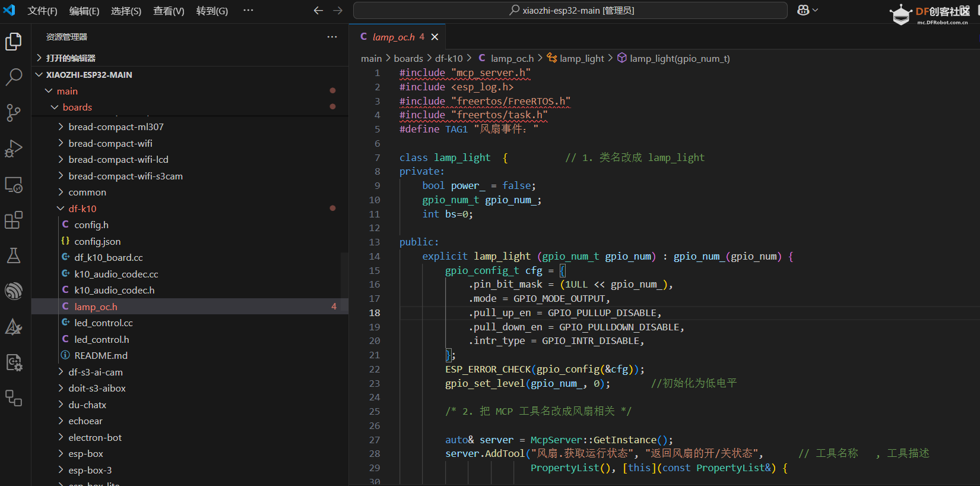Open the Run and Debug view

click(x=14, y=149)
